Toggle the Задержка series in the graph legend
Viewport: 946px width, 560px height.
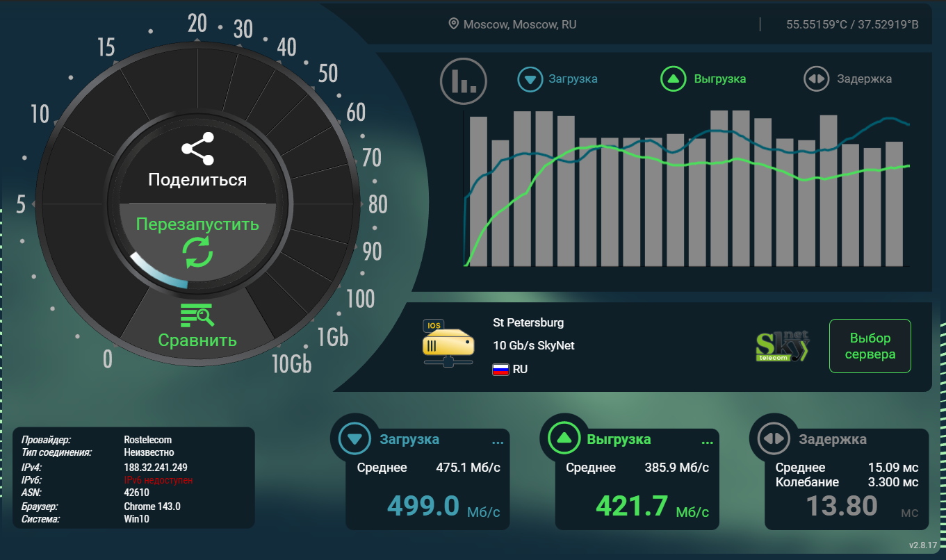click(x=848, y=79)
